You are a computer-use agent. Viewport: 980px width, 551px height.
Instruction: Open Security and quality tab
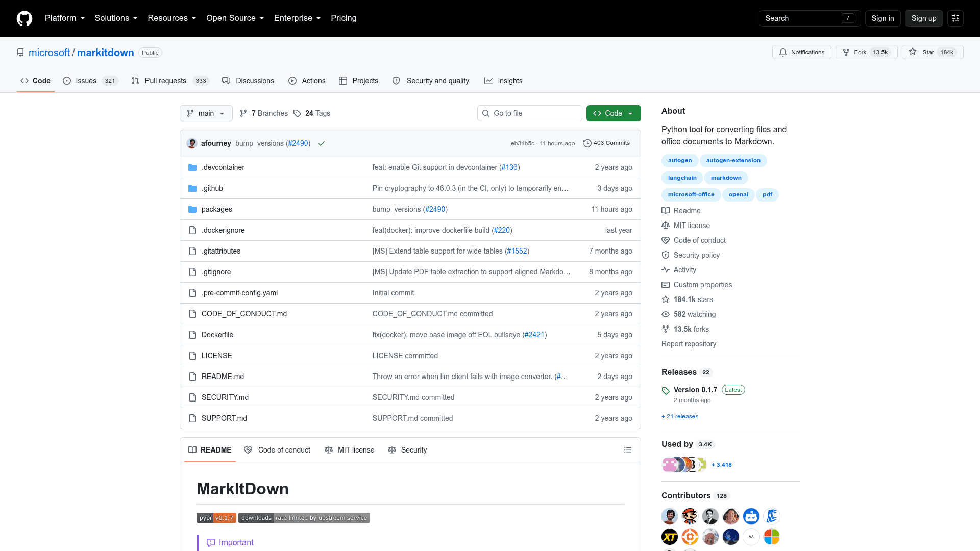[x=431, y=81]
